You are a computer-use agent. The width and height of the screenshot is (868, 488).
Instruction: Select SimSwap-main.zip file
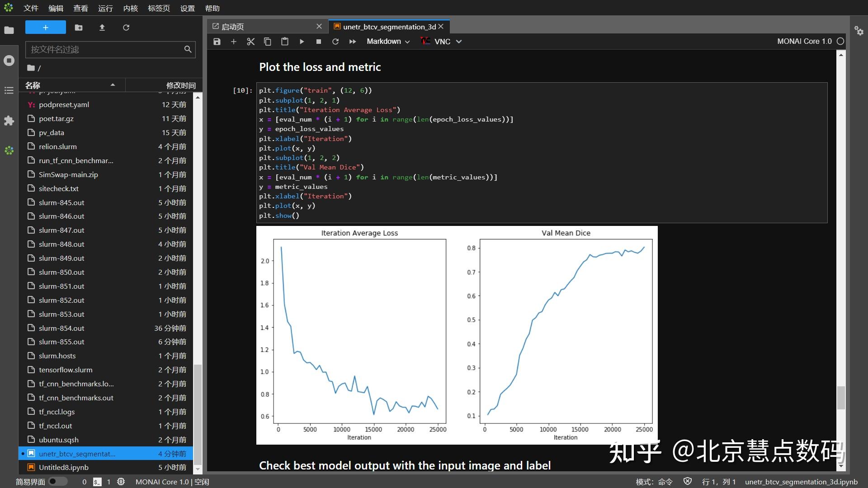(x=106, y=174)
